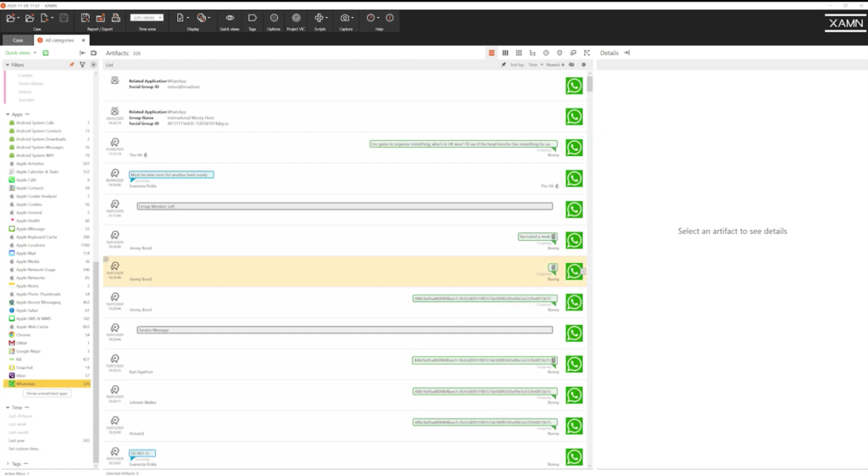Switch to gallery grid view
Screen dimensions: 868x476
pyautogui.click(x=519, y=53)
